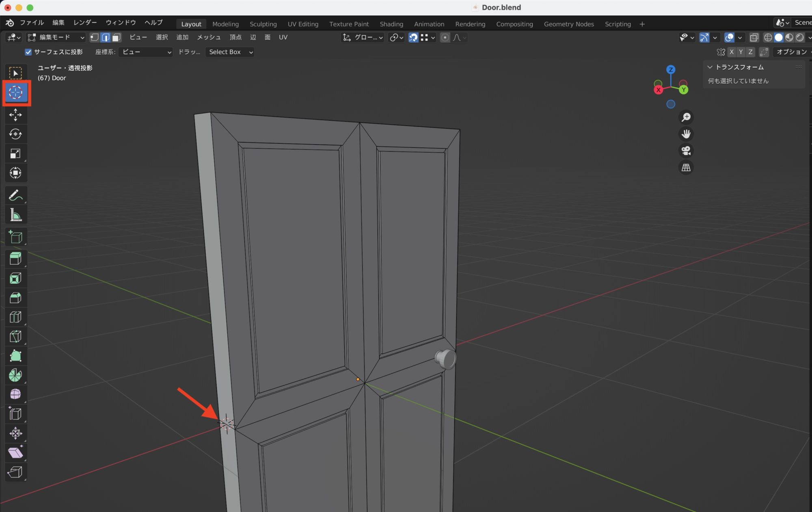
Task: Open the メッシュ menu
Action: click(209, 37)
